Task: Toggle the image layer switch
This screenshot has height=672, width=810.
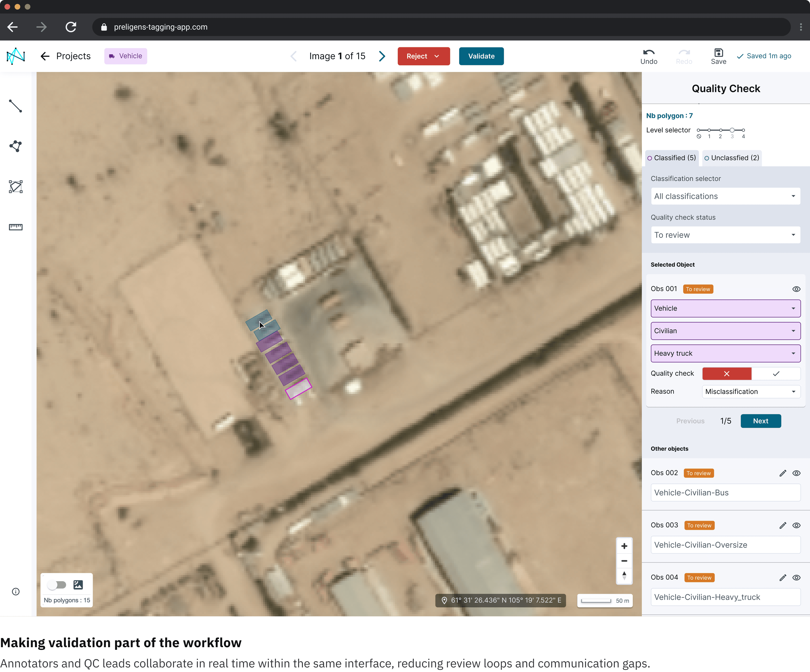Action: [57, 585]
